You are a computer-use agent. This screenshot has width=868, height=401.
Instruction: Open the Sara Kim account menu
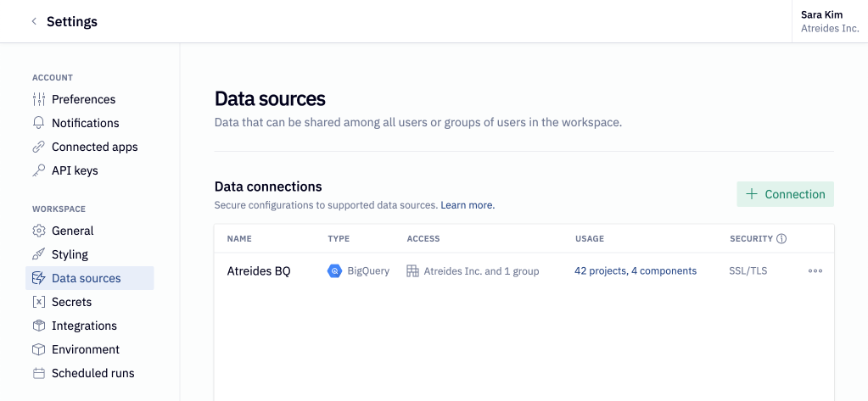(830, 21)
